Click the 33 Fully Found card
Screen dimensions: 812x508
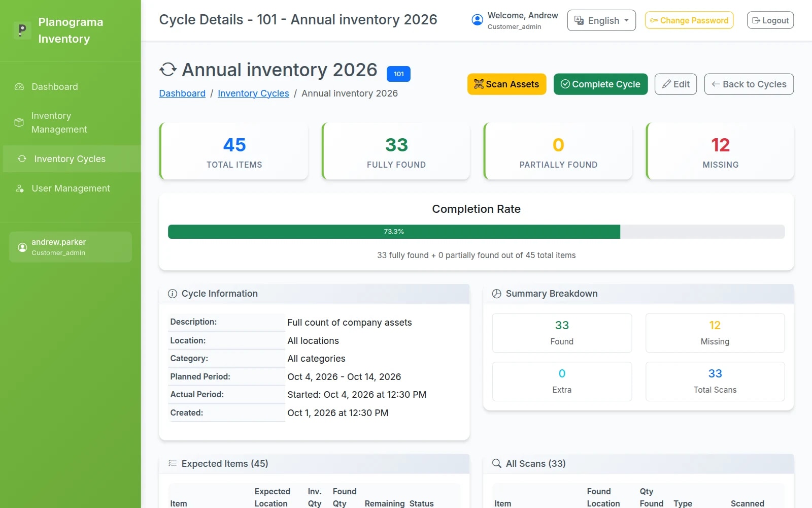coord(396,151)
